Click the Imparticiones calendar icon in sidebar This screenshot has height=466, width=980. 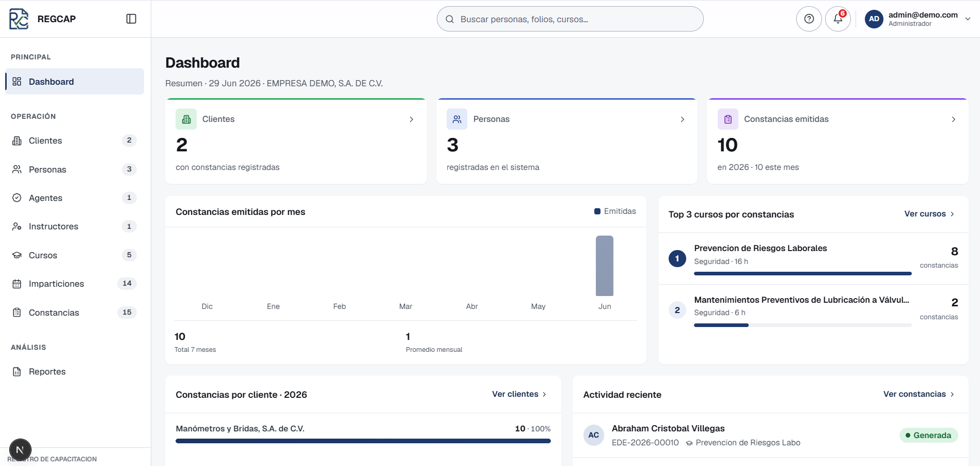17,284
